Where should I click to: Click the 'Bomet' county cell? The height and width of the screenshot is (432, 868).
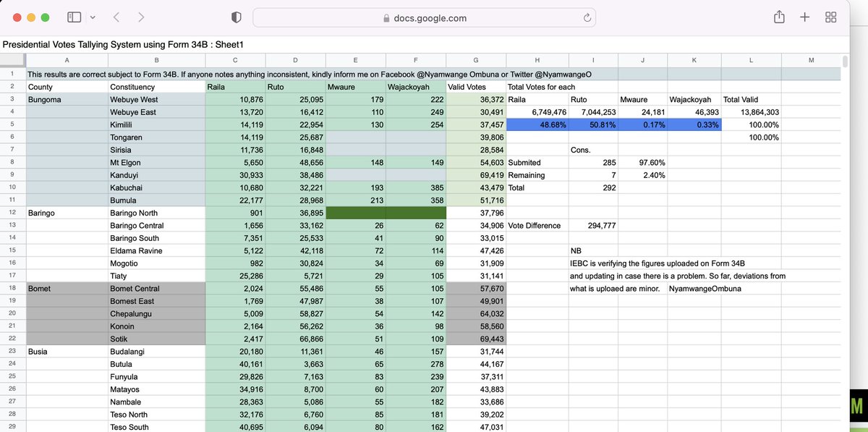coord(67,288)
